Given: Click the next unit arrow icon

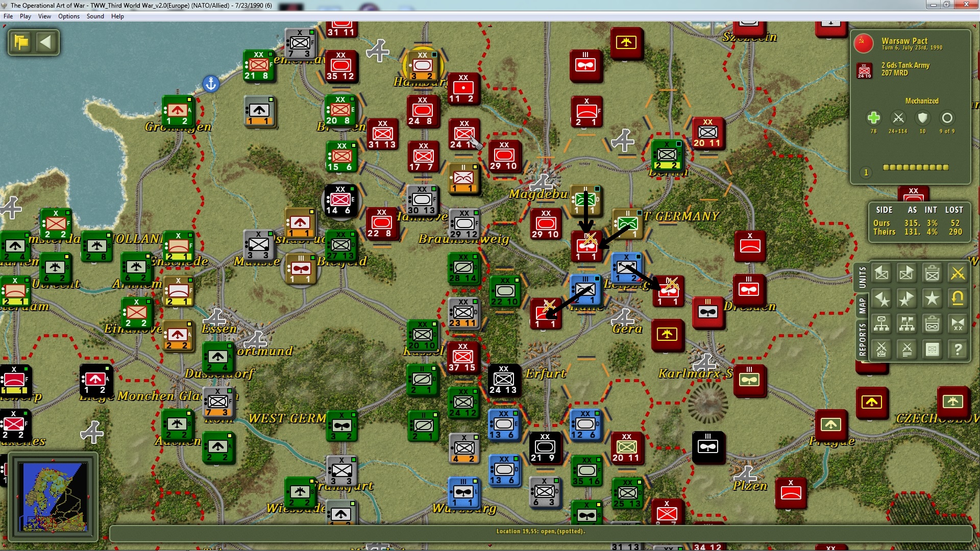Looking at the screenshot, I should 906,273.
